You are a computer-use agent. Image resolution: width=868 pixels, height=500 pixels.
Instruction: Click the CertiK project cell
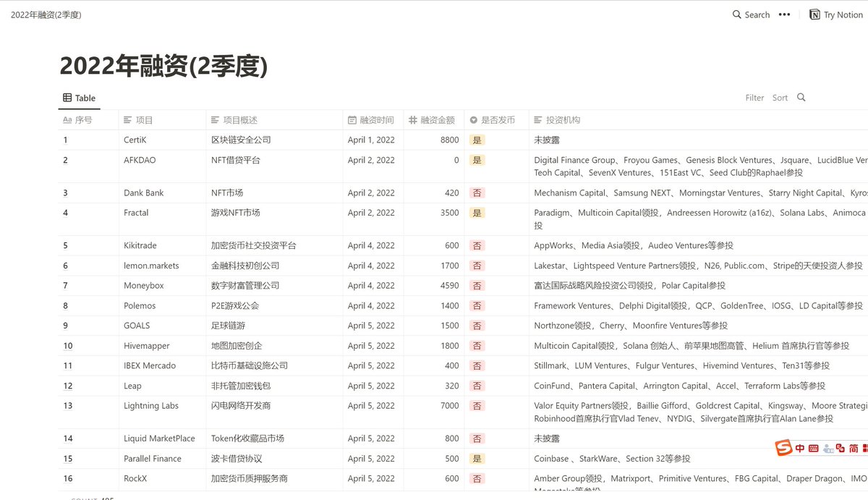coord(162,140)
